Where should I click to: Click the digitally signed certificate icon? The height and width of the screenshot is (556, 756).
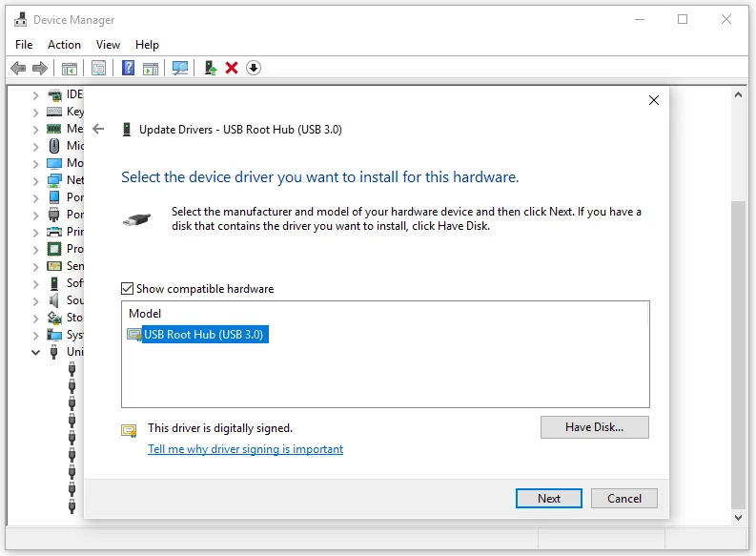click(x=129, y=430)
